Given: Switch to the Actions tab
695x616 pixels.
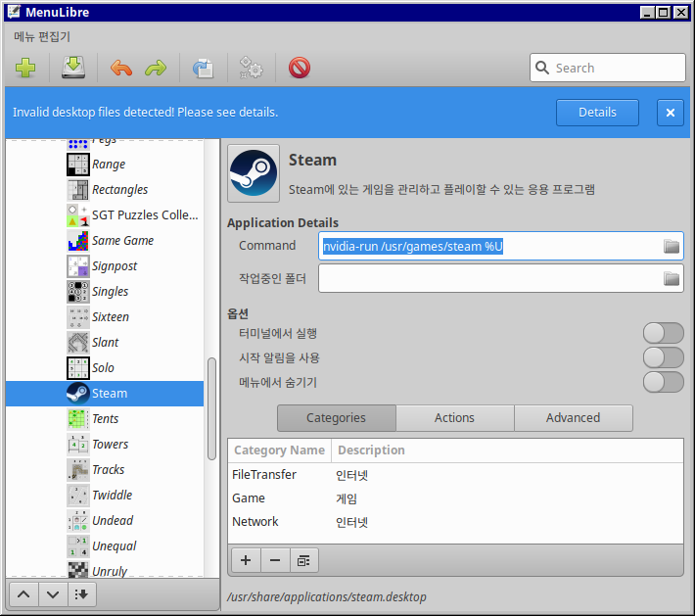Looking at the screenshot, I should coord(455,418).
